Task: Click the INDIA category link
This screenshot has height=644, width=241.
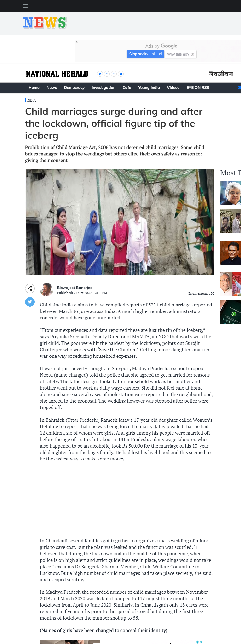Action: click(x=31, y=100)
